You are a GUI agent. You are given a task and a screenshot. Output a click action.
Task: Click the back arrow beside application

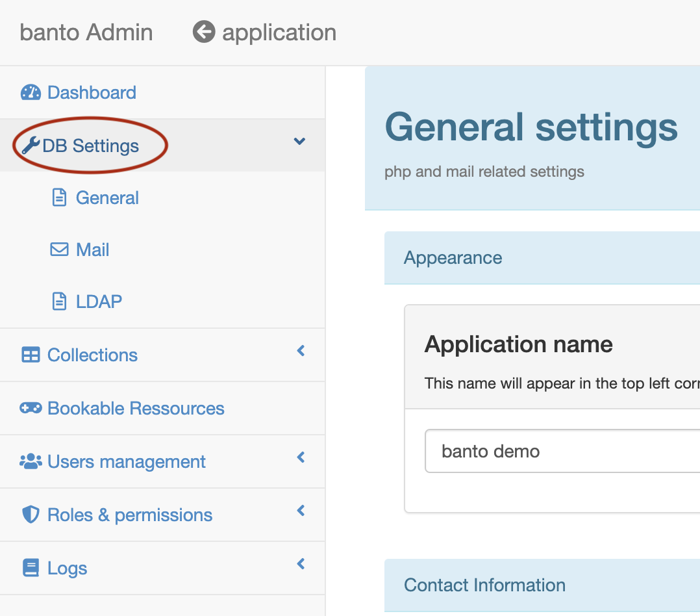[203, 32]
